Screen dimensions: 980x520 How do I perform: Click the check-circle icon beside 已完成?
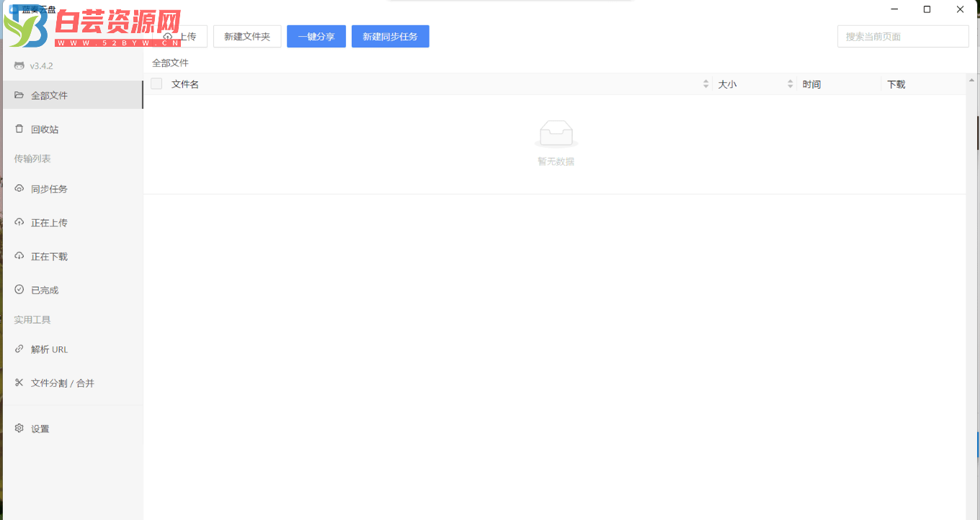coord(19,290)
